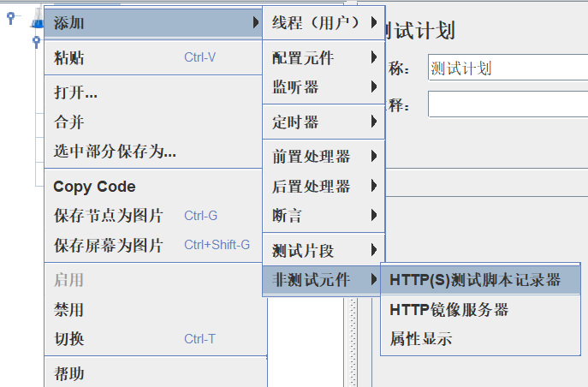Viewport: 588px width, 387px height.
Task: Open the 添加 submenu item
Action: tap(153, 23)
